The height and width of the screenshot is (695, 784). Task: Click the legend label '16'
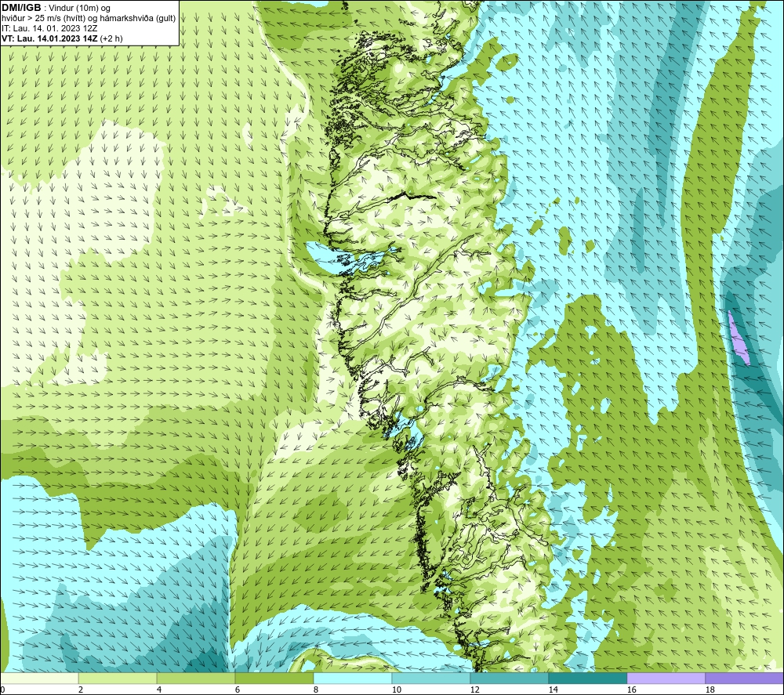[x=632, y=690]
